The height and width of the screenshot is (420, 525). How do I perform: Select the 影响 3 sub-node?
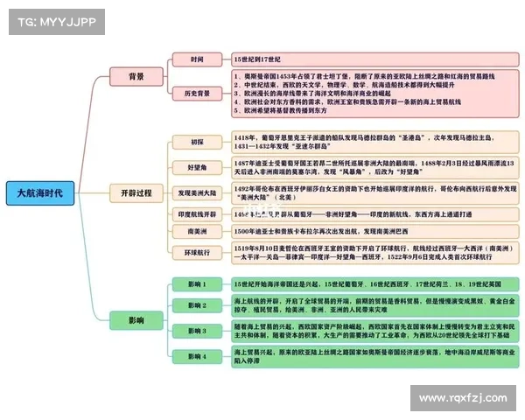tap(197, 331)
